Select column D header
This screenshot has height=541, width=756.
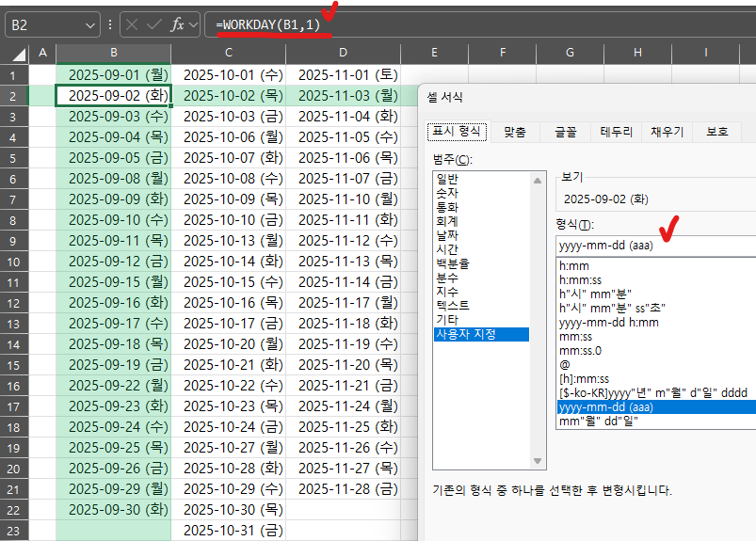343,53
